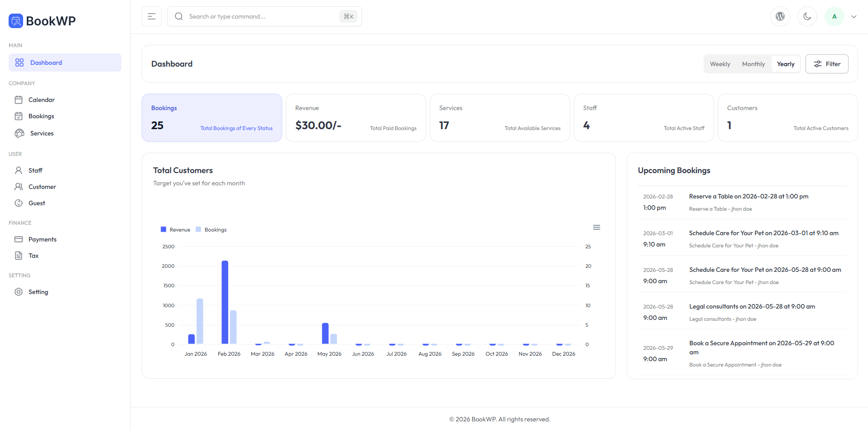Click the tall Feb 2026 revenue bar
868x430 pixels.
225,302
